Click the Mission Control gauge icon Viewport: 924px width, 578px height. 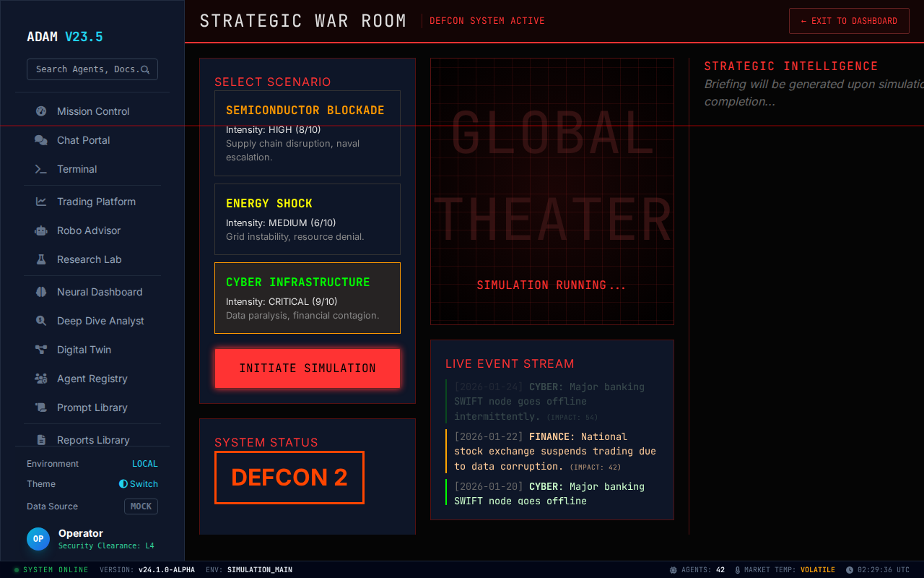(x=41, y=111)
